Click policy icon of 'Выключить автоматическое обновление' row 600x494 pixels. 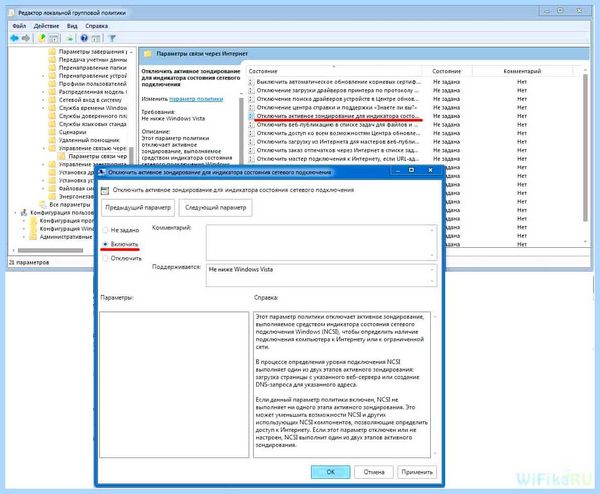point(251,82)
